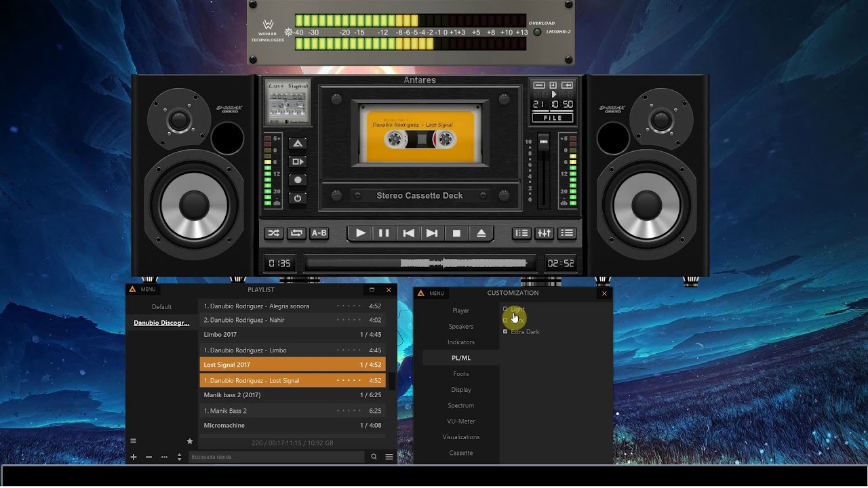Image resolution: width=868 pixels, height=488 pixels.
Task: Click the Lost Signal album art thumbnail
Action: pos(288,102)
